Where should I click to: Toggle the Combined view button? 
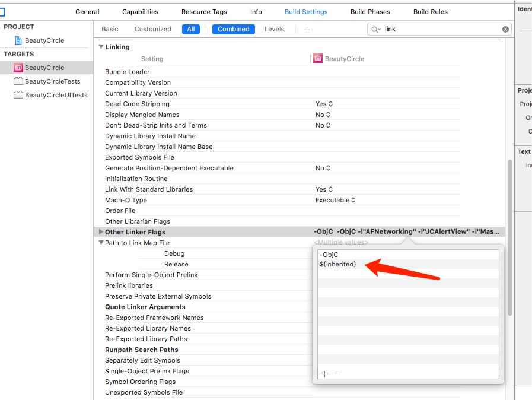234,29
